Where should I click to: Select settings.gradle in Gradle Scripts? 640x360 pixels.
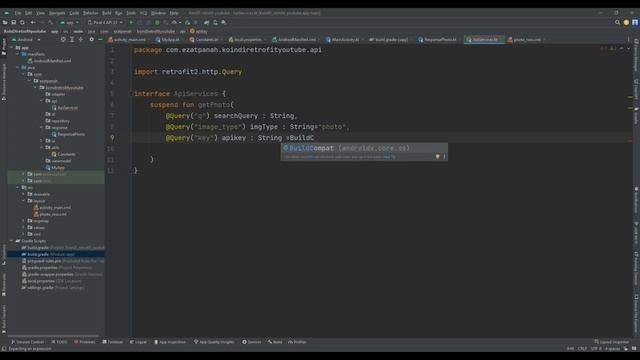coord(53,288)
